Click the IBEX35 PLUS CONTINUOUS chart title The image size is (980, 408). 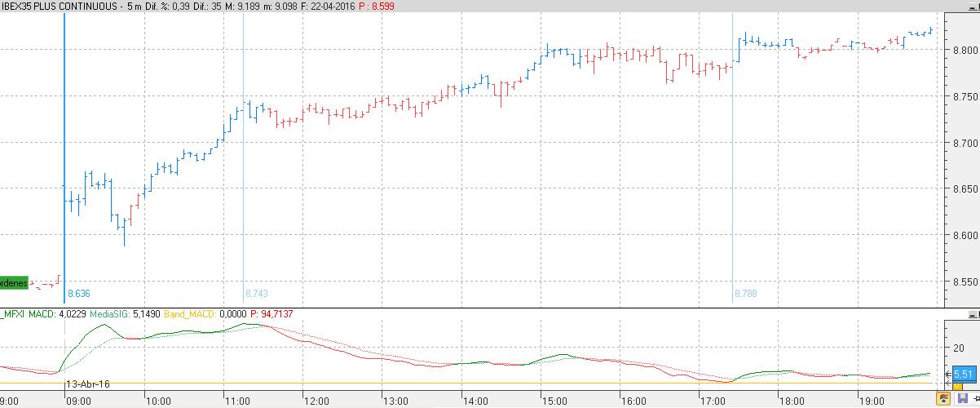(x=58, y=6)
